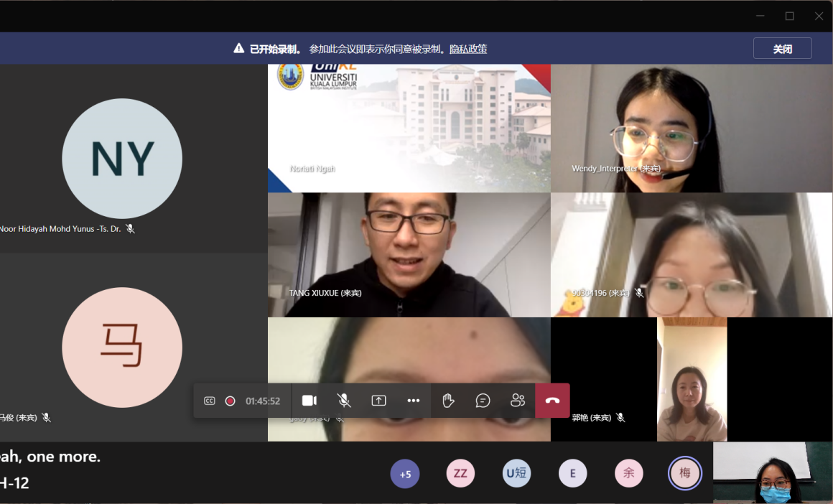833x504 pixels.
Task: Select the ZZ participant avatar
Action: pyautogui.click(x=460, y=474)
